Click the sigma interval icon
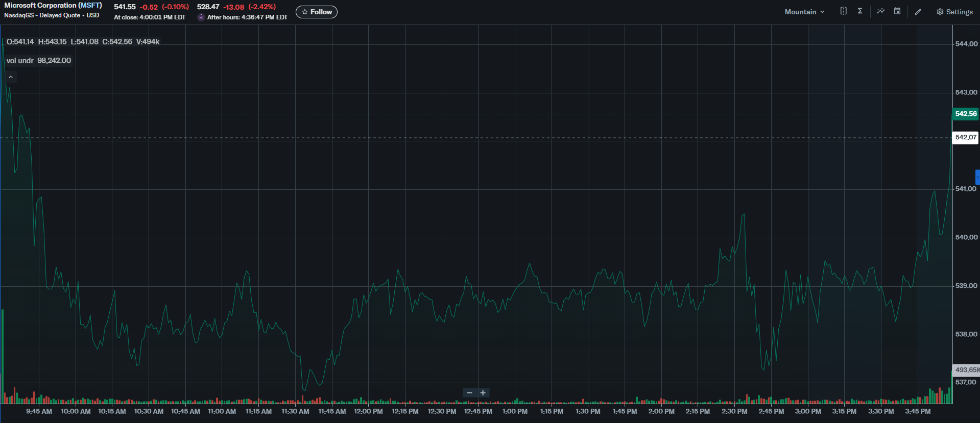 coord(860,11)
